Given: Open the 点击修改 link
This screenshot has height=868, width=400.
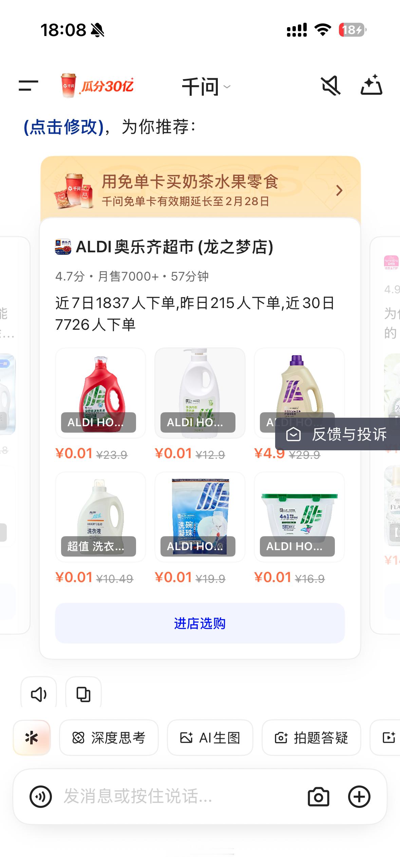Looking at the screenshot, I should tap(63, 127).
